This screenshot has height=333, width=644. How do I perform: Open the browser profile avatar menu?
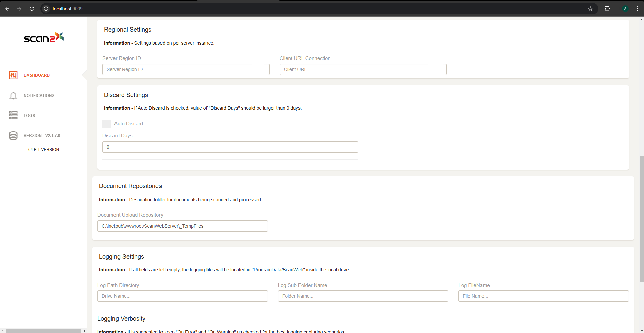coord(625,9)
